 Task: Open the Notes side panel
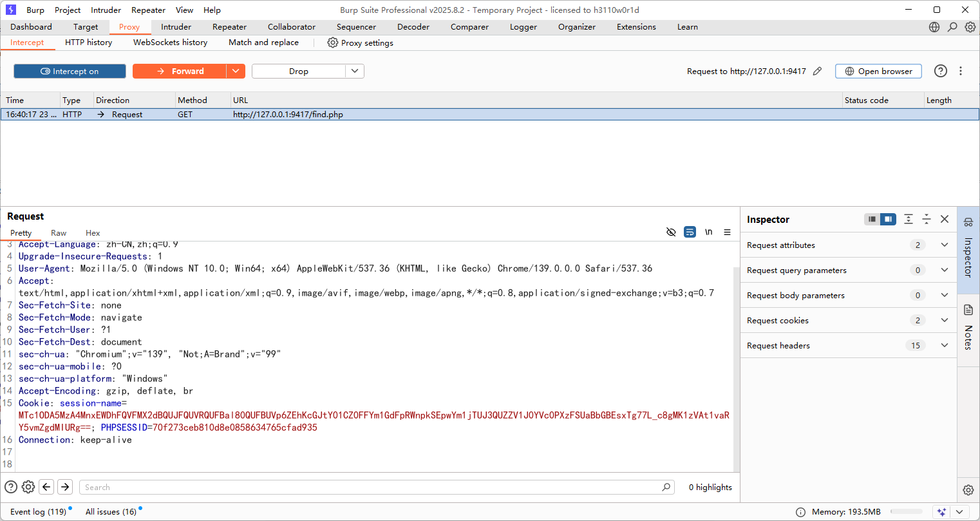(968, 328)
